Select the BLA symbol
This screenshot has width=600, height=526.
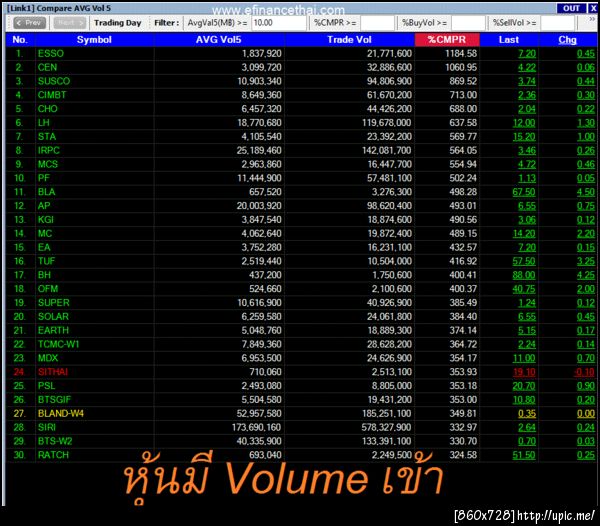(x=47, y=192)
